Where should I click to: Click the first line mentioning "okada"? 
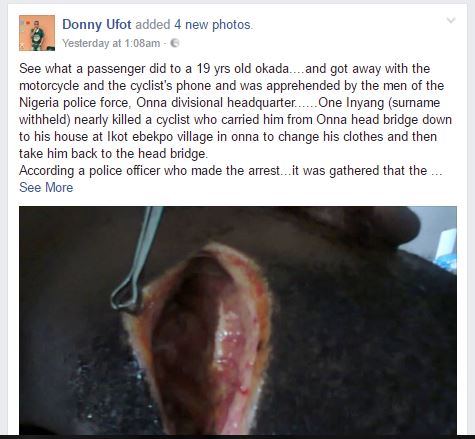[x=224, y=69]
